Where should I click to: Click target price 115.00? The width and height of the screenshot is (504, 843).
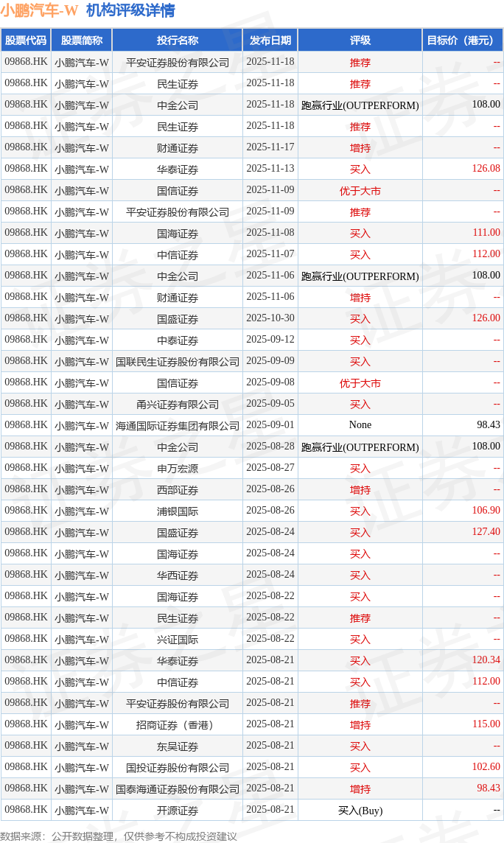point(486,724)
